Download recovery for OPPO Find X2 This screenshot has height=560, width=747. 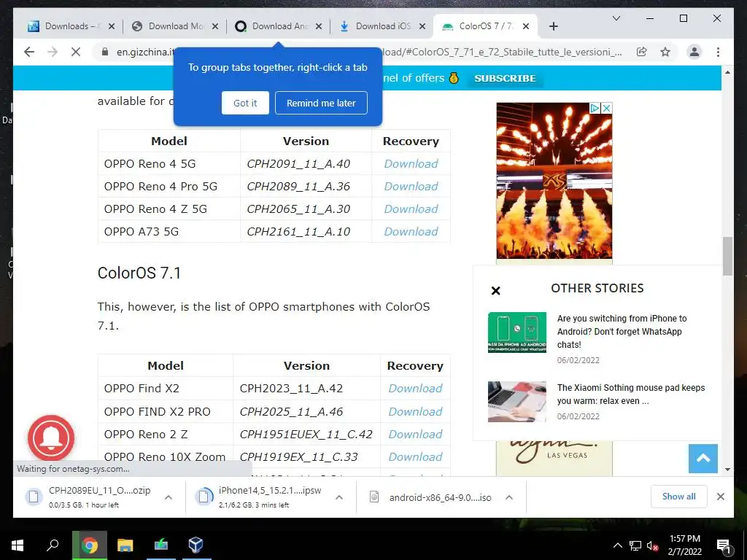(x=415, y=389)
